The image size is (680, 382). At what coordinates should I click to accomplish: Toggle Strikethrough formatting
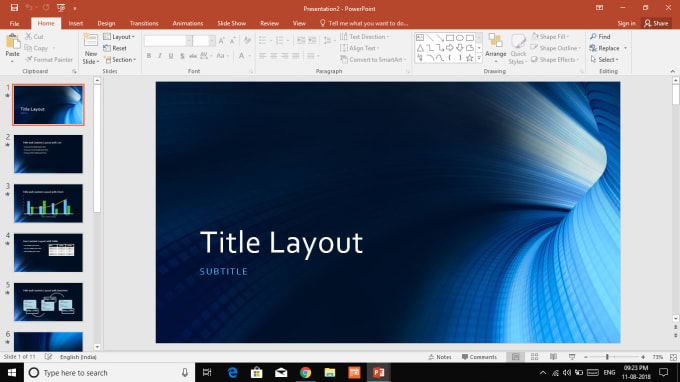point(193,56)
